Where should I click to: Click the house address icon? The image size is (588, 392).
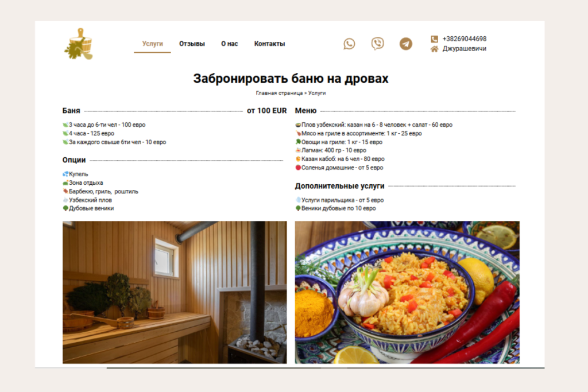coord(434,49)
